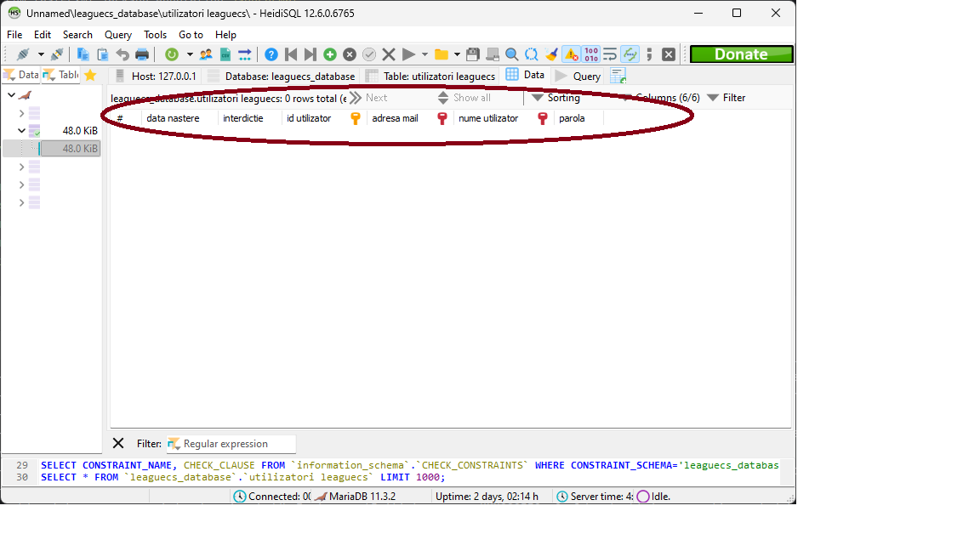This screenshot has width=980, height=551.
Task: Open the session manager dropdown arrow
Action: tap(41, 54)
